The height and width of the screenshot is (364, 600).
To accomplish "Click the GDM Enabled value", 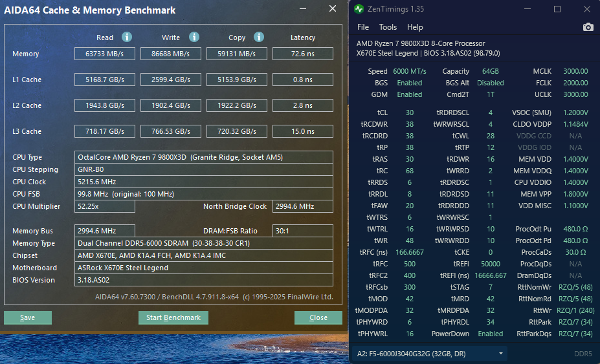I will [410, 94].
